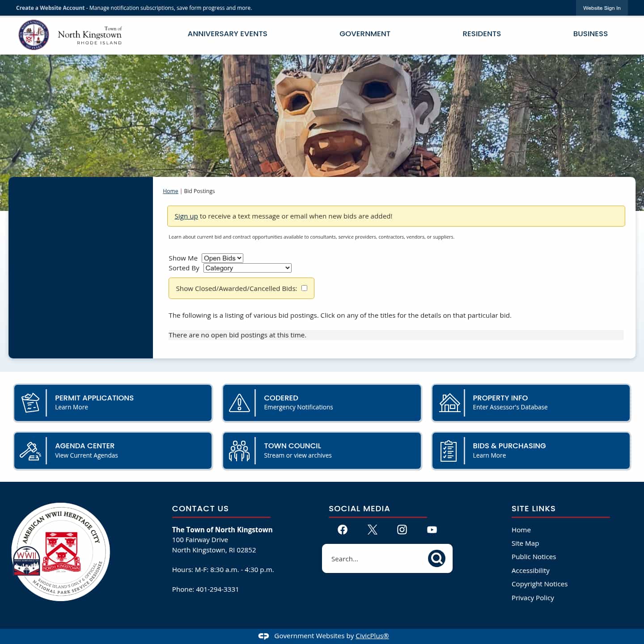Open the Sorted By category dropdown

tap(247, 268)
